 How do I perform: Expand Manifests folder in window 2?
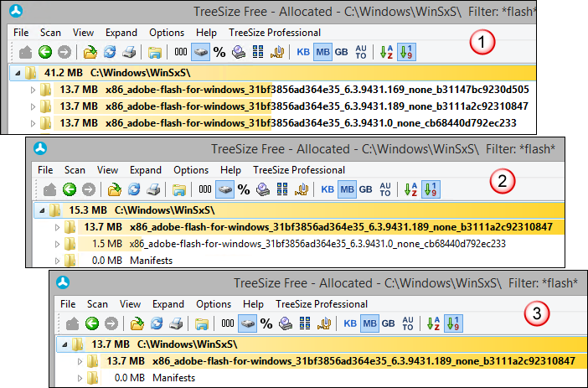pyautogui.click(x=57, y=261)
